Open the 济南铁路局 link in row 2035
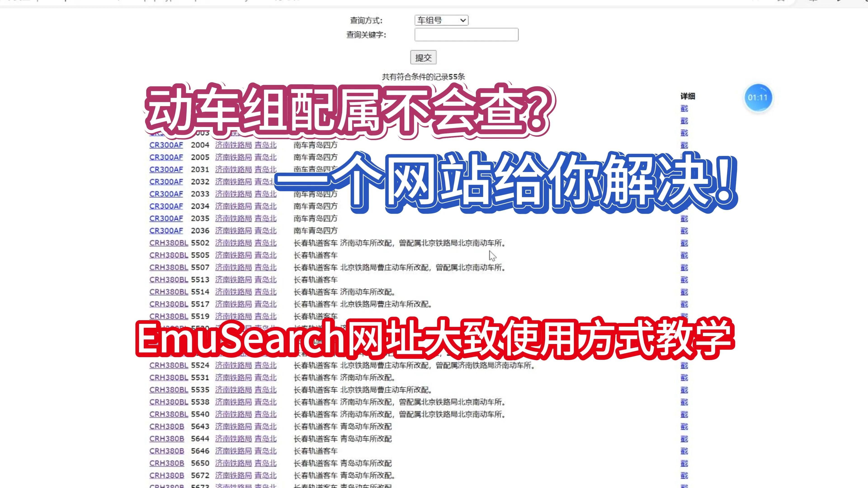The width and height of the screenshot is (868, 488). (x=233, y=218)
